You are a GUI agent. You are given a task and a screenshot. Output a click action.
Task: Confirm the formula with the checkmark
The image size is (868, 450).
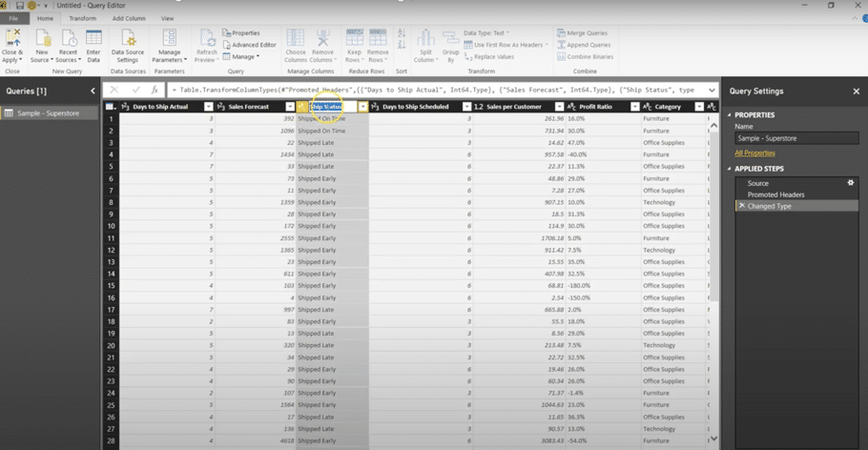(135, 90)
